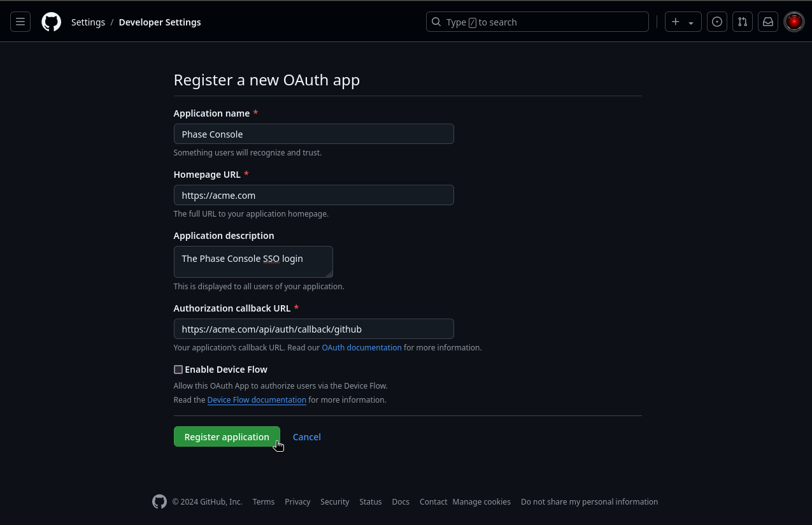Expand the create-new dropdown arrow
Viewport: 812px width, 525px height.
tap(691, 22)
